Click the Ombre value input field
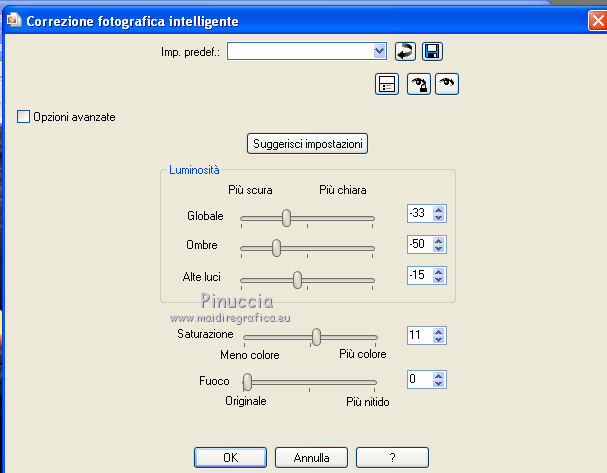 pos(419,245)
